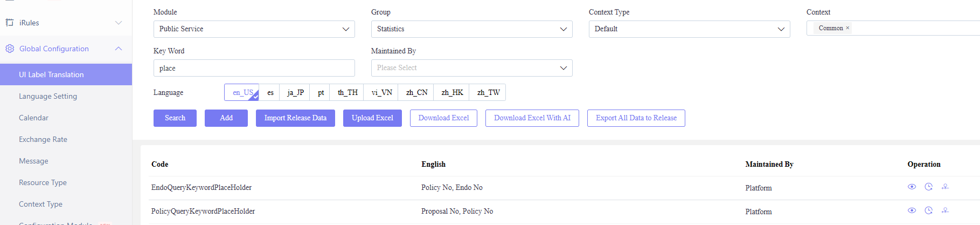Click the Global Configuration gear icon
980x225 pixels.
[x=9, y=49]
